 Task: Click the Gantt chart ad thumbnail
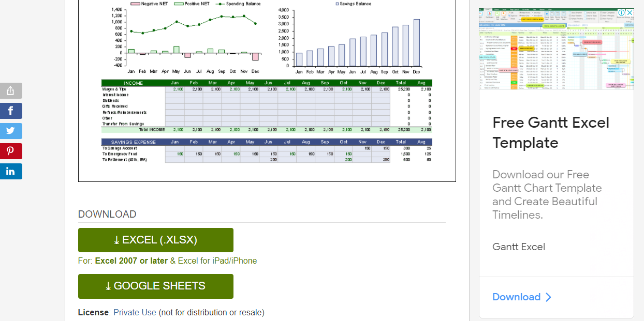(556, 49)
